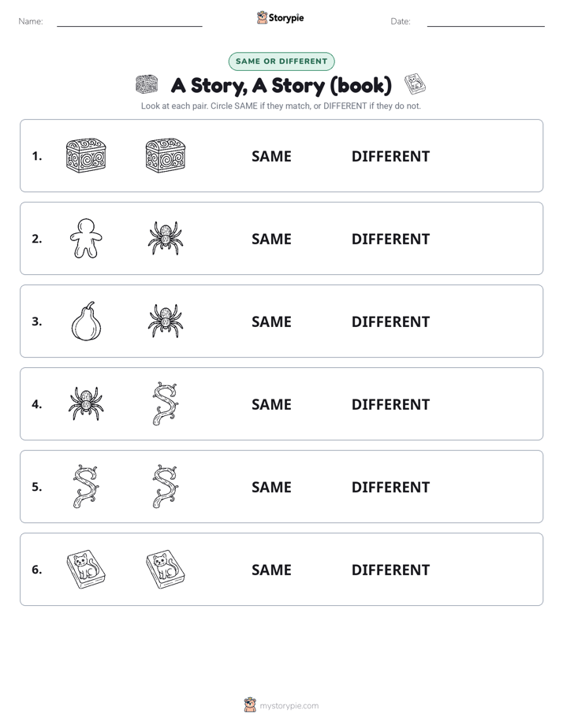Choose DIFFERENT for pair 4
Screen dimensions: 563x728
point(390,404)
